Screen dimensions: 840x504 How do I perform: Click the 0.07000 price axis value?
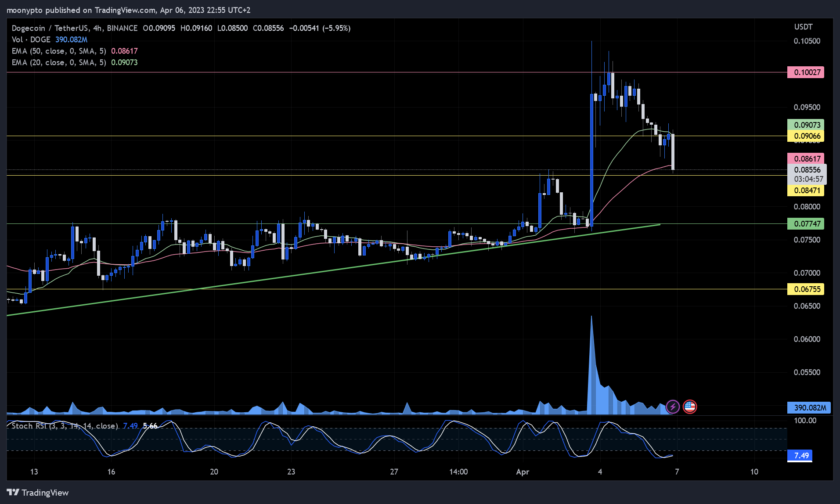pyautogui.click(x=807, y=273)
